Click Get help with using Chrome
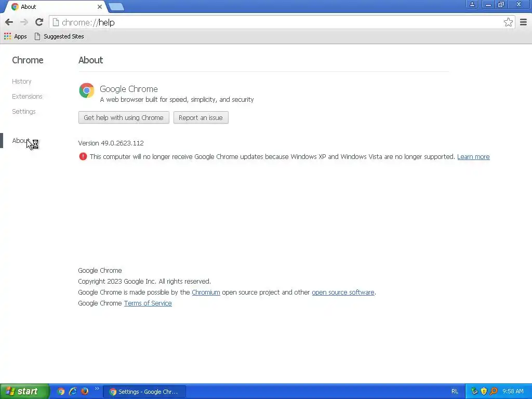 (124, 118)
